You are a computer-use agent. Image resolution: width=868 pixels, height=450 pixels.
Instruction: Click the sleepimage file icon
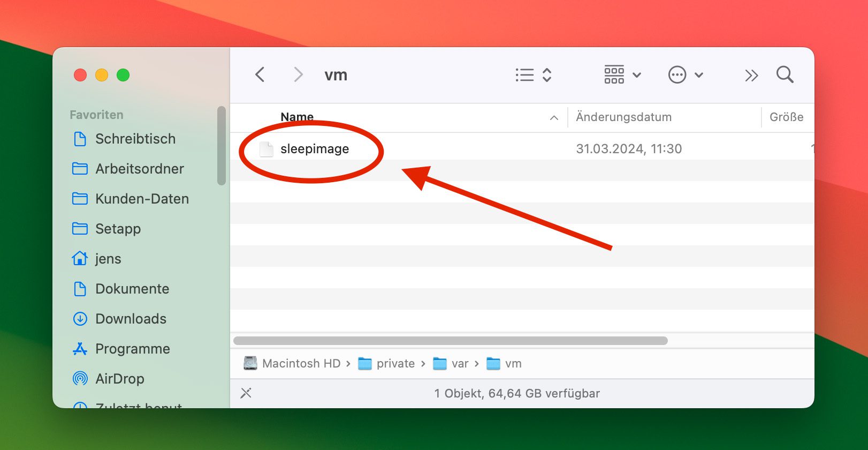coord(266,149)
